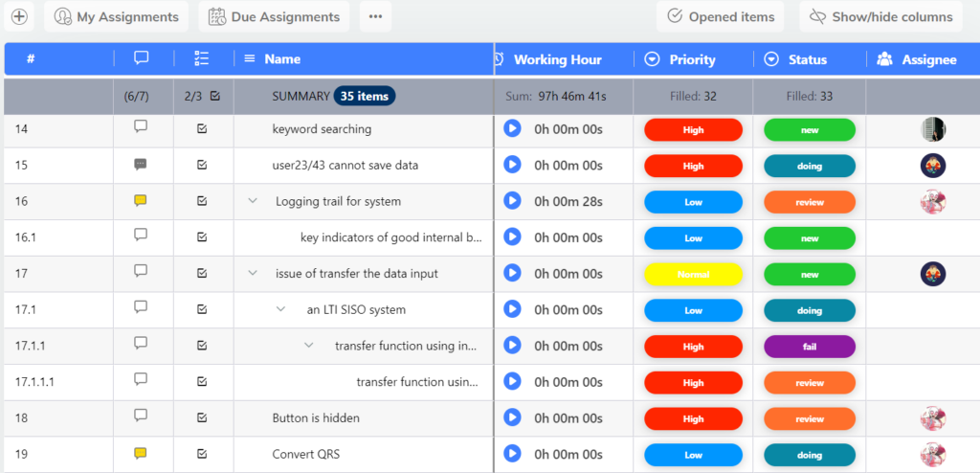The width and height of the screenshot is (980, 473).
Task: Click the comment icon on row 18
Action: coord(141,417)
